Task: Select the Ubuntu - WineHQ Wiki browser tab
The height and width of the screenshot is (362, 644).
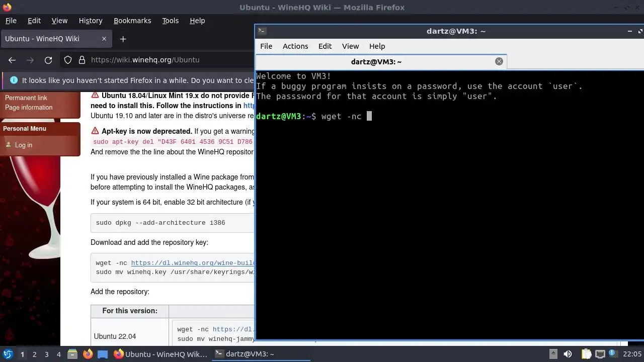Action: pyautogui.click(x=55, y=39)
